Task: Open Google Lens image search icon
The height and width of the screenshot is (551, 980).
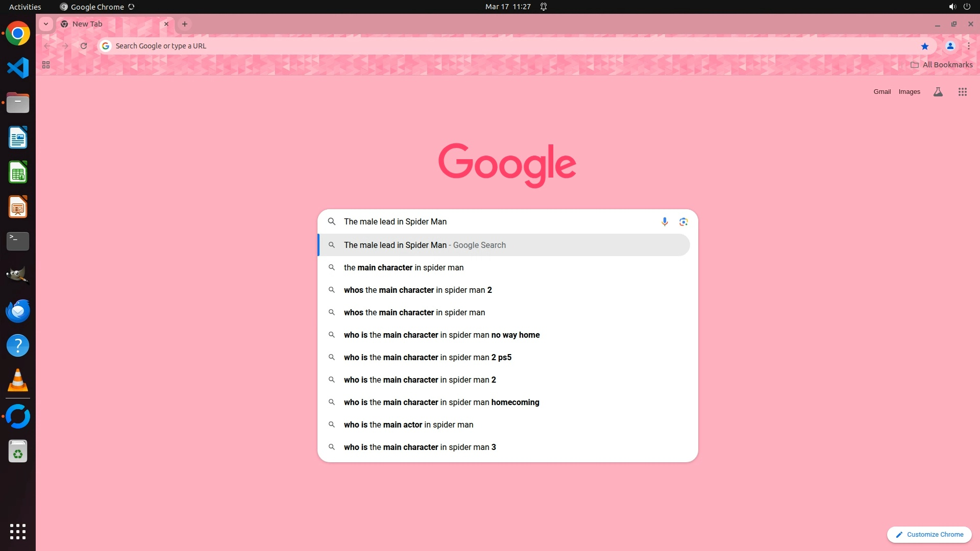Action: [x=683, y=221]
